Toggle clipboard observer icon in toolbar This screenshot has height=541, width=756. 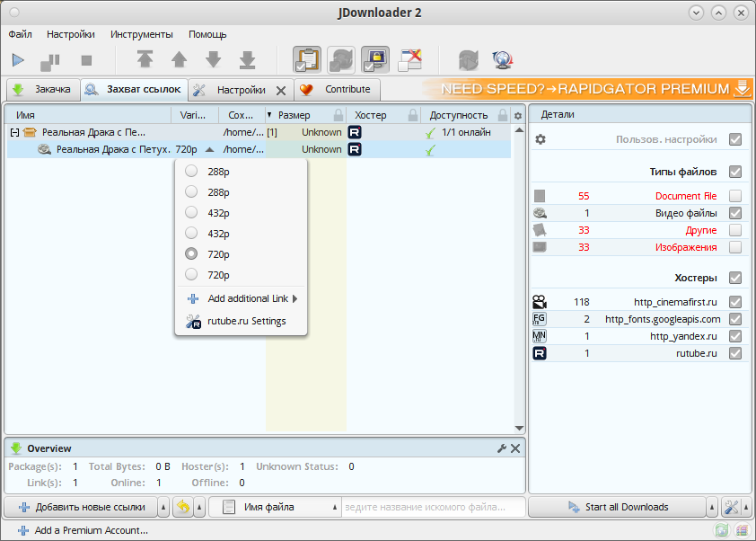(x=307, y=60)
